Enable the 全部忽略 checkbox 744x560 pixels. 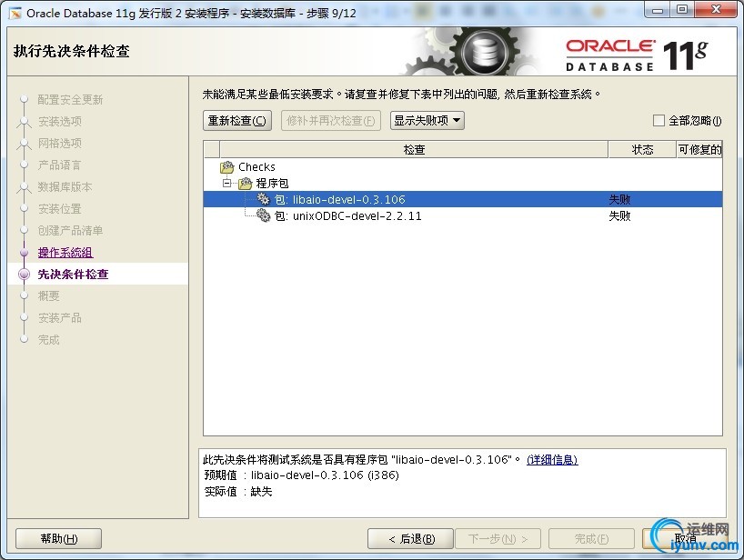(659, 120)
